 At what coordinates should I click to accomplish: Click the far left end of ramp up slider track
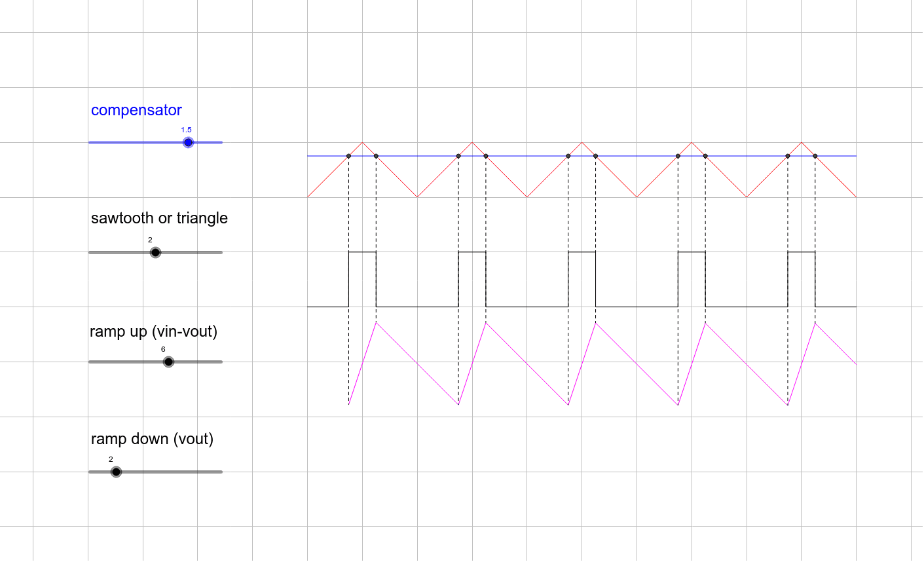90,362
